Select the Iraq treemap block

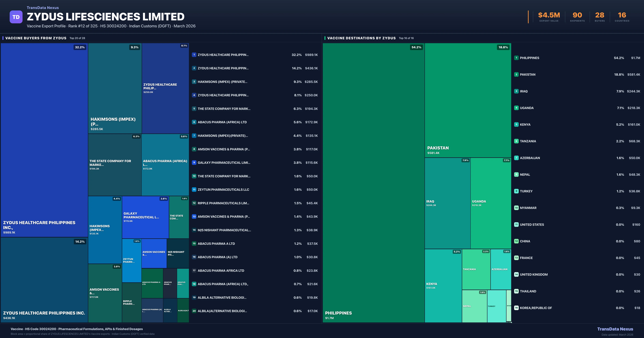tap(447, 203)
